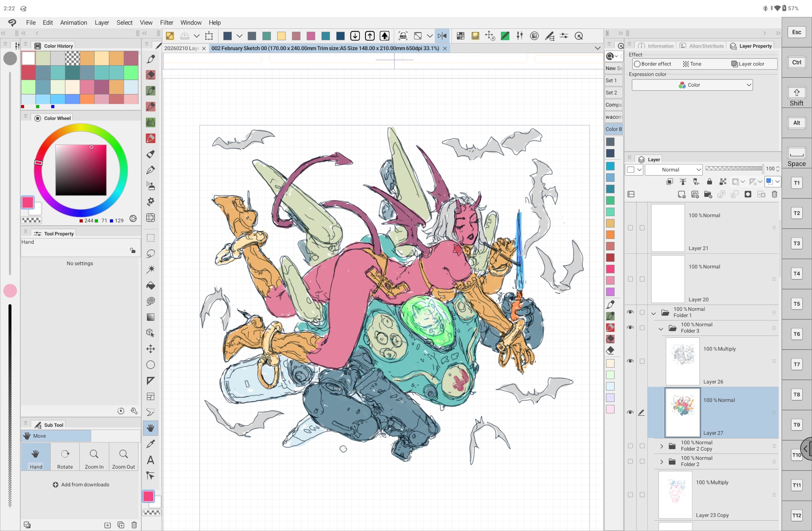Click the new layer folder icon
Screen dimensions: 812x531
tap(708, 194)
